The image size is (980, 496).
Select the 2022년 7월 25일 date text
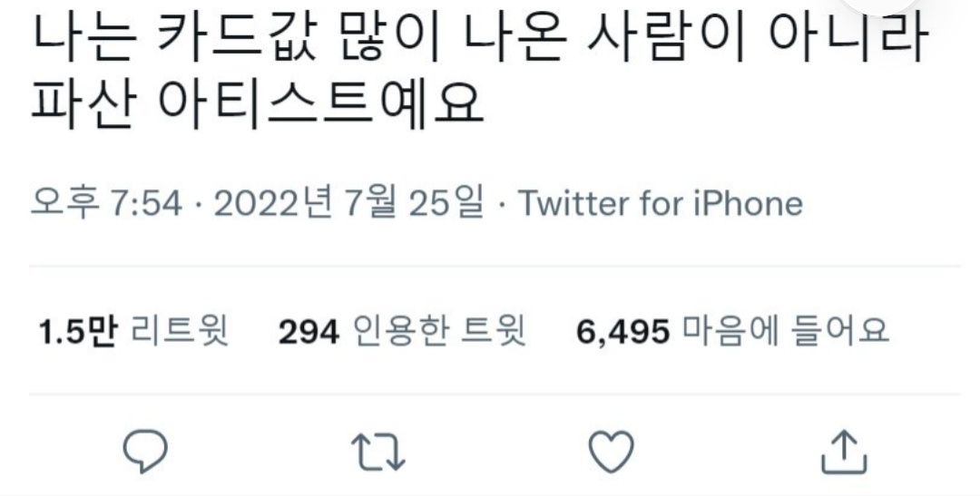pos(348,203)
